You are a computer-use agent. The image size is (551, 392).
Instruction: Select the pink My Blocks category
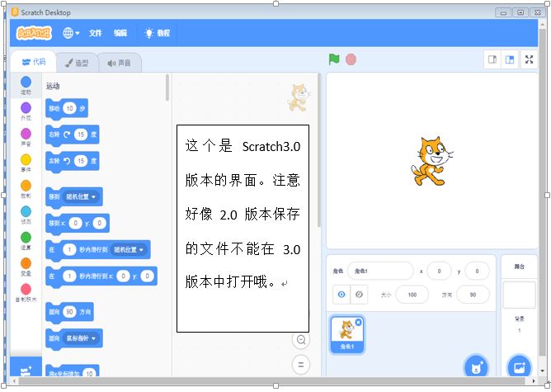[26, 293]
